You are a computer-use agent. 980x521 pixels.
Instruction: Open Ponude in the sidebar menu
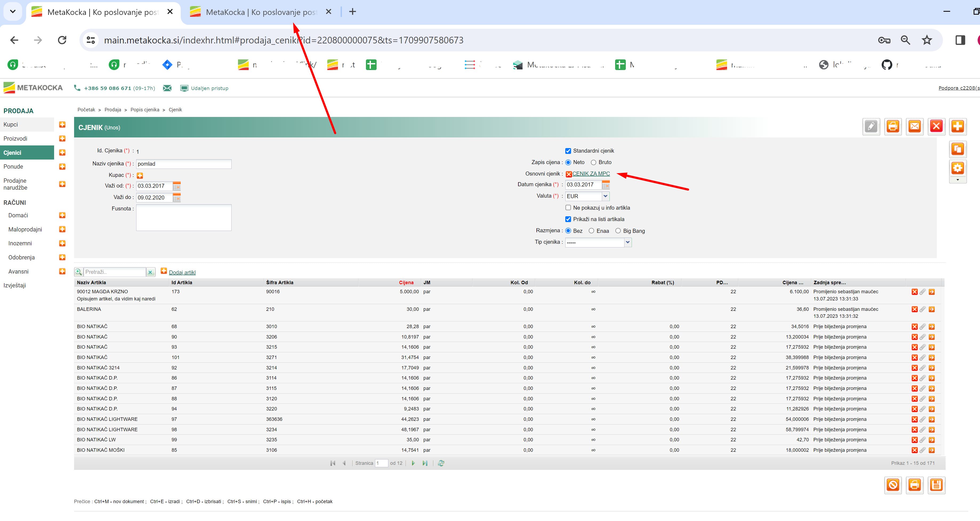pyautogui.click(x=13, y=166)
